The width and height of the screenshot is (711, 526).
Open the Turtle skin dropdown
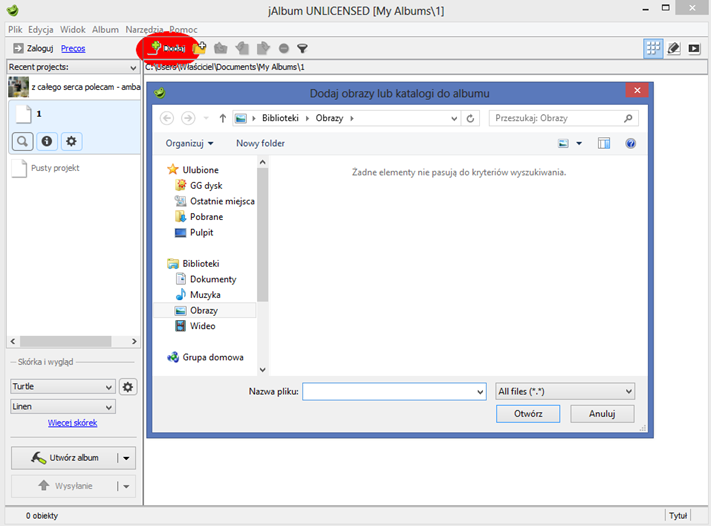pyautogui.click(x=63, y=387)
